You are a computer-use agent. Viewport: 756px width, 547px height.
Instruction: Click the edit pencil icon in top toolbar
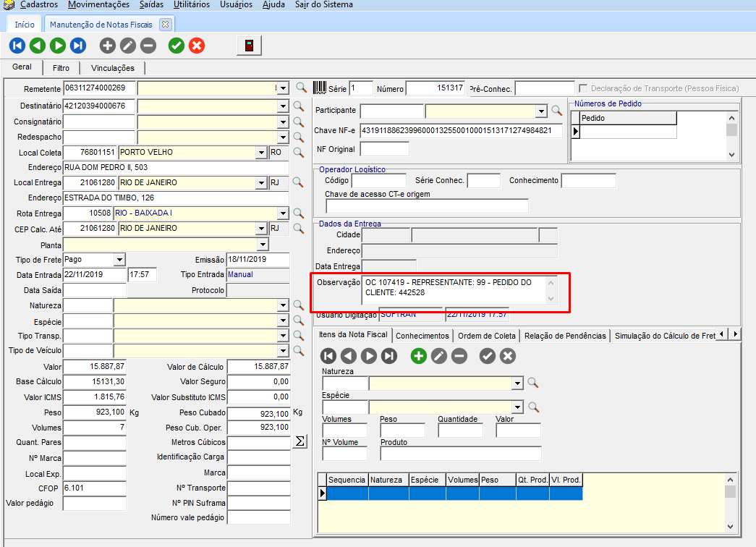128,46
